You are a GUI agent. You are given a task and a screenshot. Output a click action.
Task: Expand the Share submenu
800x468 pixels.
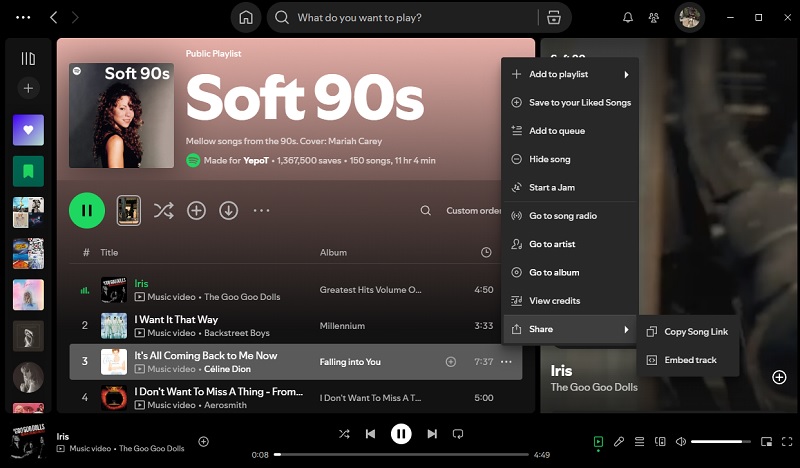pos(570,329)
